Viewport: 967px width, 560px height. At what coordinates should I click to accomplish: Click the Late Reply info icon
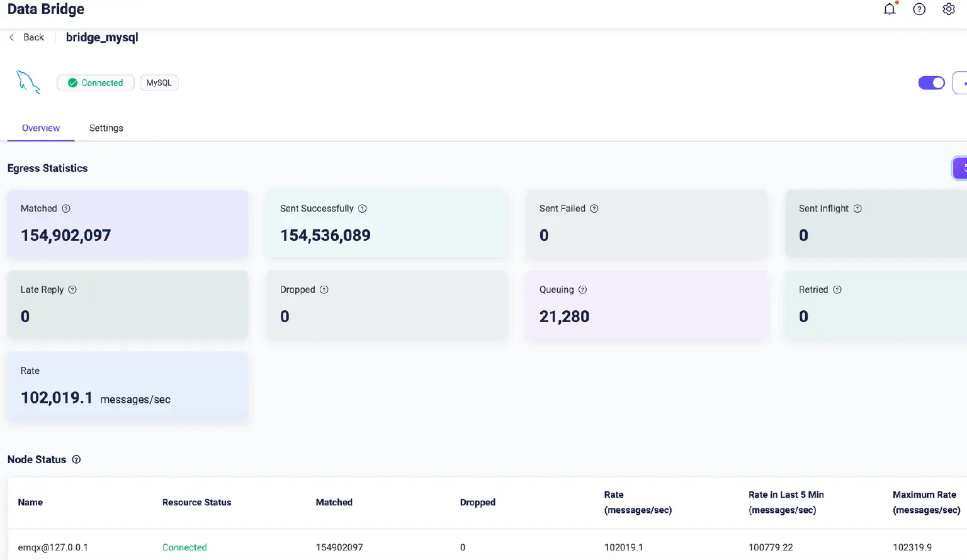[x=72, y=290]
